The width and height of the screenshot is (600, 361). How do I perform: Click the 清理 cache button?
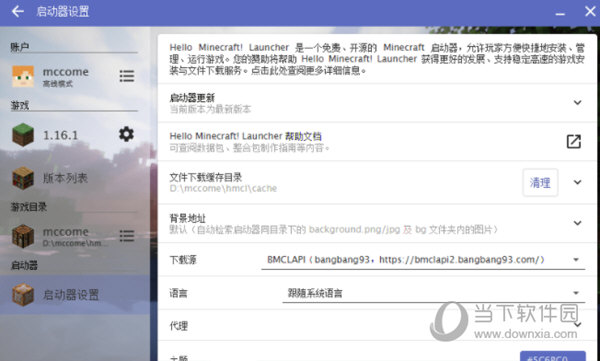pos(540,183)
